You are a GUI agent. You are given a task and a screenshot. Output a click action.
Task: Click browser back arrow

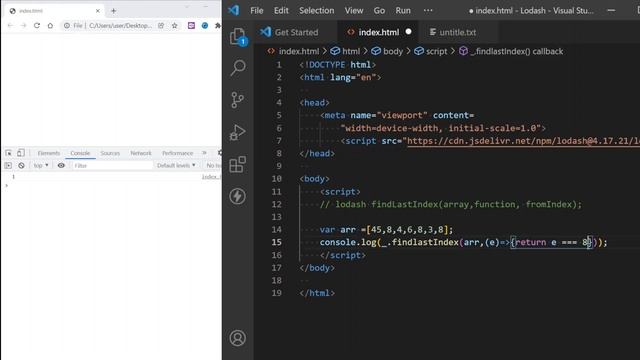[10, 25]
